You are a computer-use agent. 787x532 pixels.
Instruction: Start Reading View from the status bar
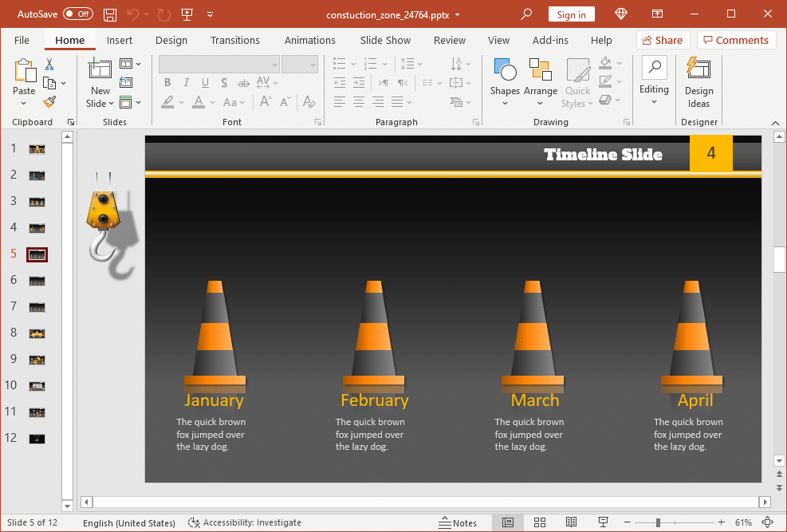571,522
